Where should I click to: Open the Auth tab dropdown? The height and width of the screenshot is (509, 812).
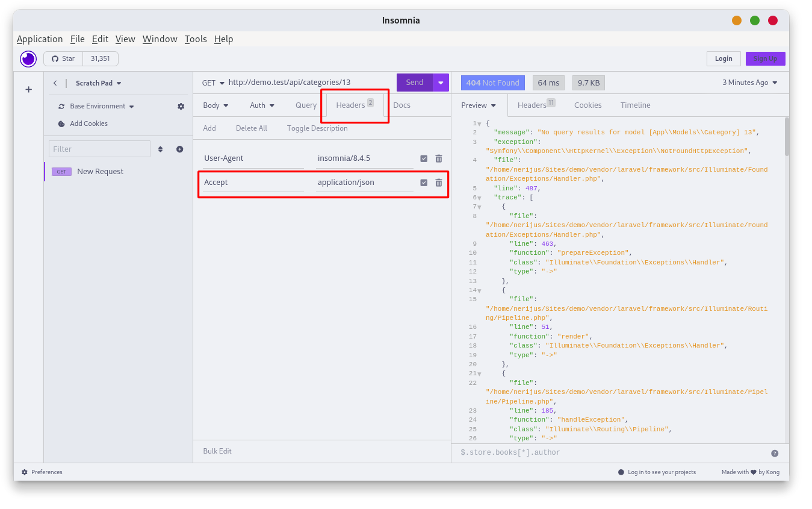coord(262,105)
